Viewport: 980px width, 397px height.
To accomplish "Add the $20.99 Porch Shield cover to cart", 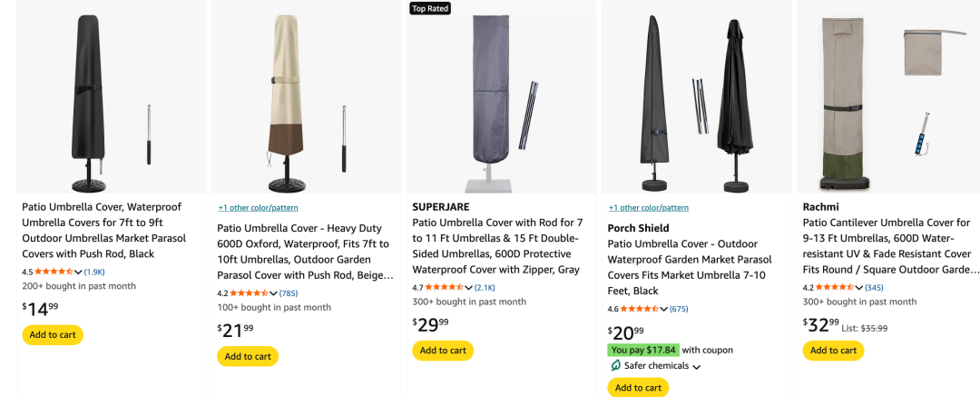I will pyautogui.click(x=638, y=388).
